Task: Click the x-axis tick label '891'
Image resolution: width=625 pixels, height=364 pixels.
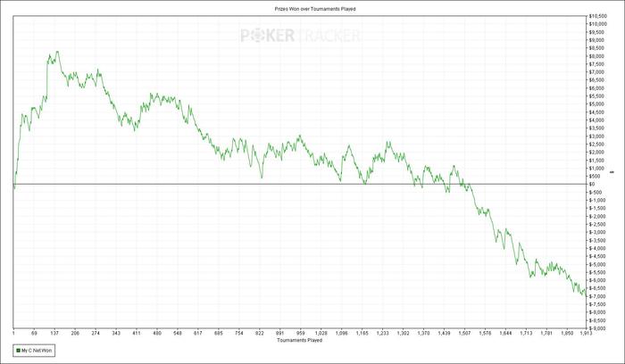Action: [x=280, y=333]
